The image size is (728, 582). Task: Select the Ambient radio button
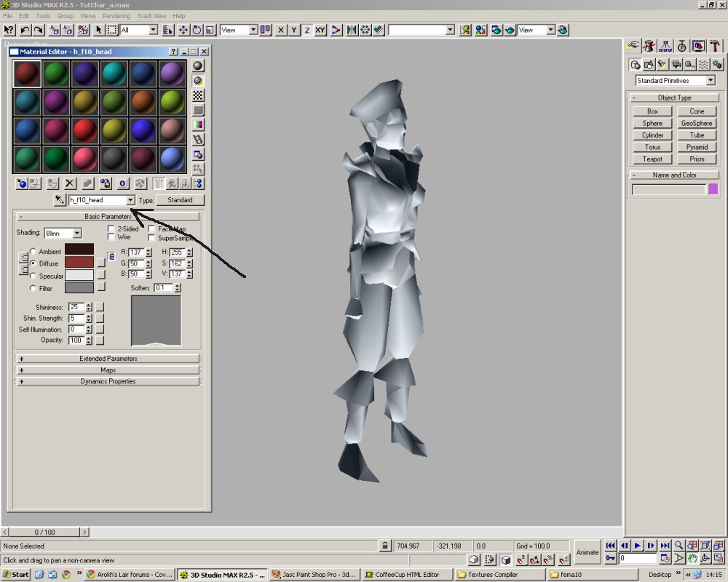pos(33,251)
